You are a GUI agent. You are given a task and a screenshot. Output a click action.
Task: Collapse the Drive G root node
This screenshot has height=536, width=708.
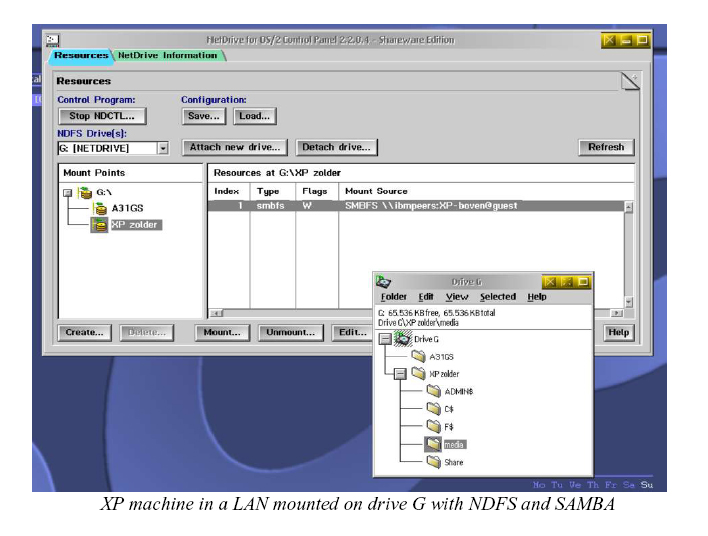click(385, 339)
